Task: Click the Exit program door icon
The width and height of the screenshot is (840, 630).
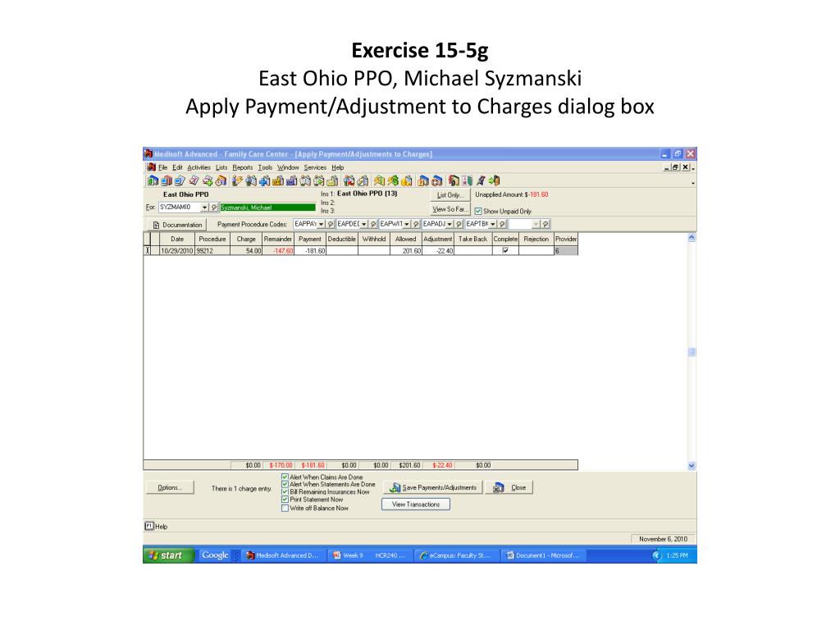Action: (x=494, y=181)
